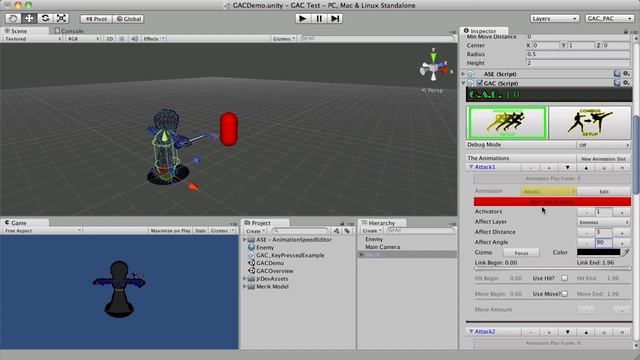Expand the JrDevAssets folder
640x360 pixels.
[x=245, y=278]
